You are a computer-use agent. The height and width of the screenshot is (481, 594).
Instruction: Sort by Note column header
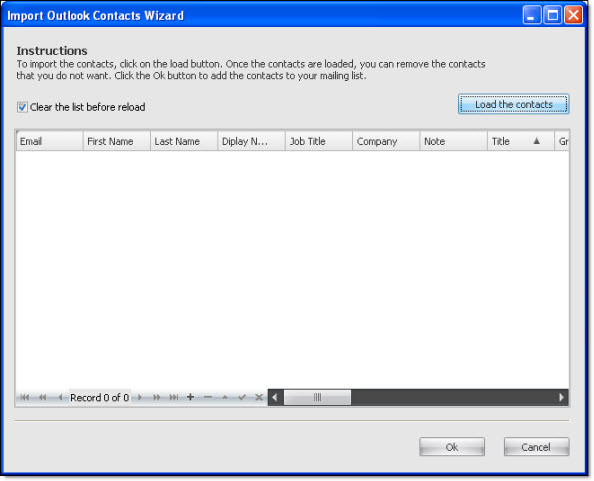tap(453, 141)
